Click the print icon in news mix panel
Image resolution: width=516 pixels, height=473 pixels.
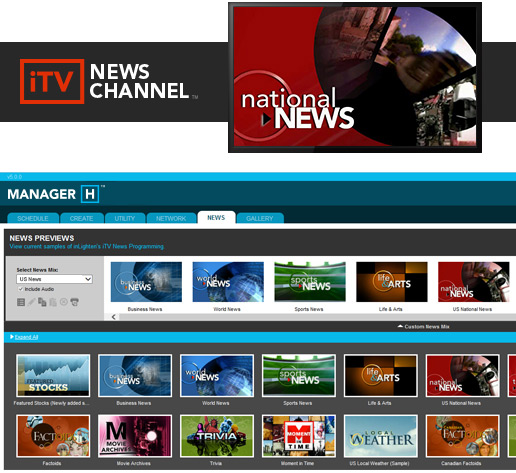click(x=75, y=302)
